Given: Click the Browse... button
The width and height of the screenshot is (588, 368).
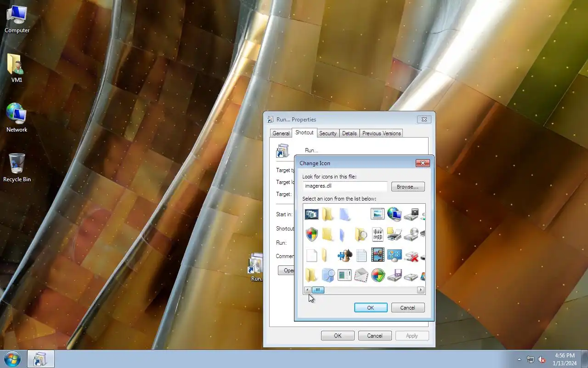Looking at the screenshot, I should (x=408, y=187).
